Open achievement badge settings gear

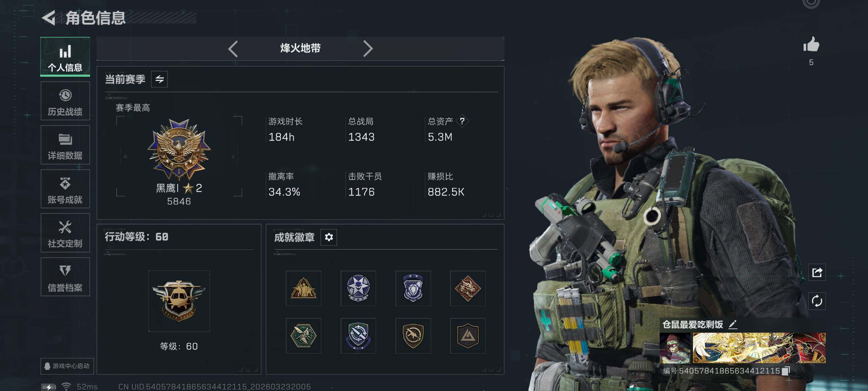pos(329,237)
